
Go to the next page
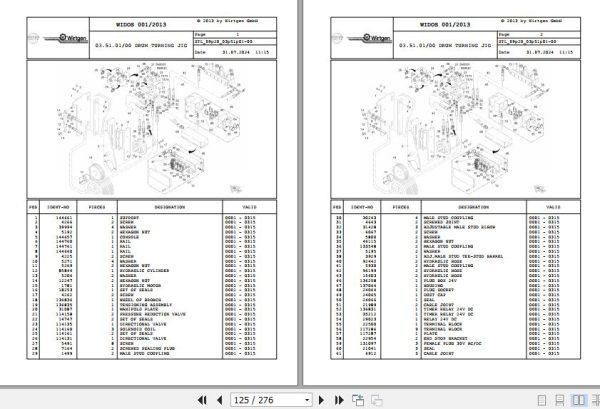pos(321,400)
